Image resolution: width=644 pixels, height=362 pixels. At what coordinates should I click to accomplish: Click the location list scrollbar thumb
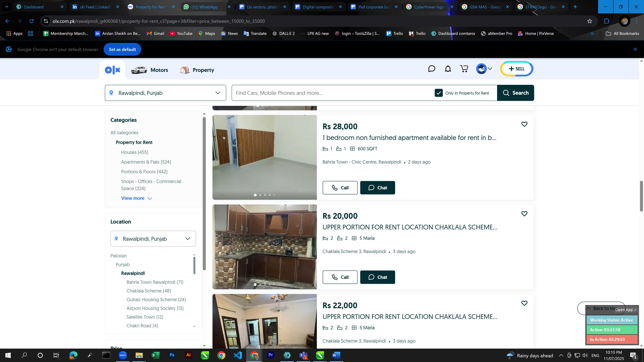tap(194, 265)
